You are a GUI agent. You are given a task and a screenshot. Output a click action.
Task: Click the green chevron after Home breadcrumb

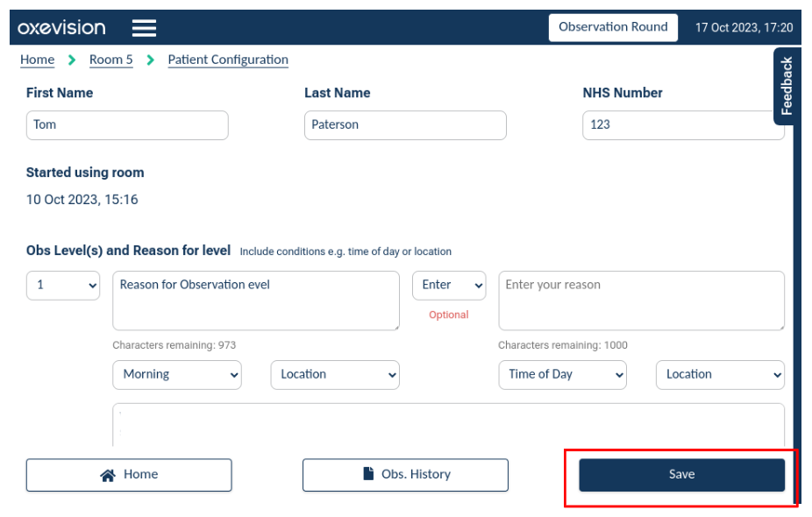[69, 60]
